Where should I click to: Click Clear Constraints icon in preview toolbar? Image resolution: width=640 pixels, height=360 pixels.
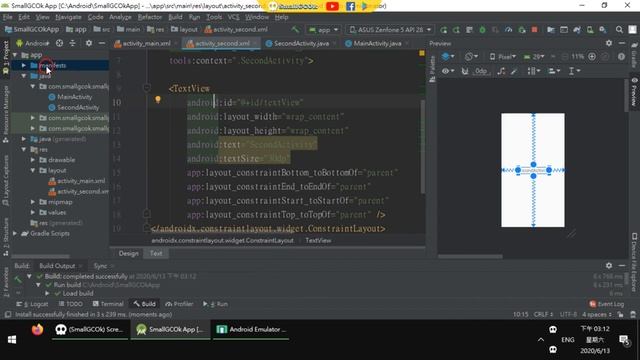click(501, 71)
